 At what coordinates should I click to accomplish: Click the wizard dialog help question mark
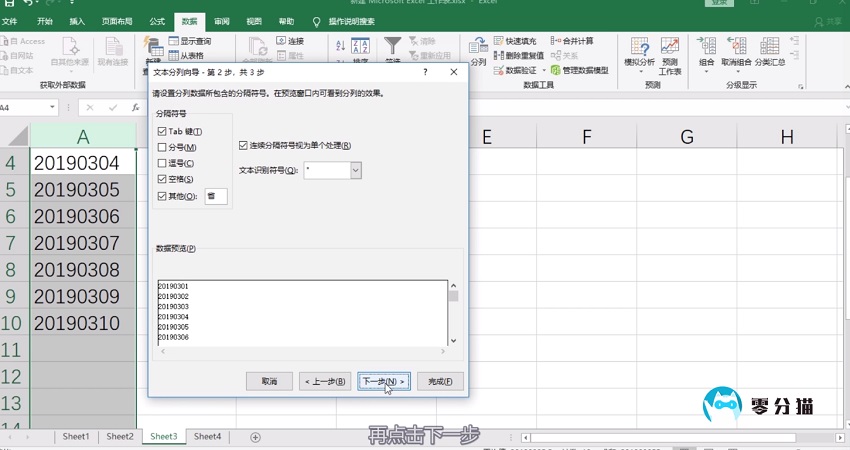426,72
